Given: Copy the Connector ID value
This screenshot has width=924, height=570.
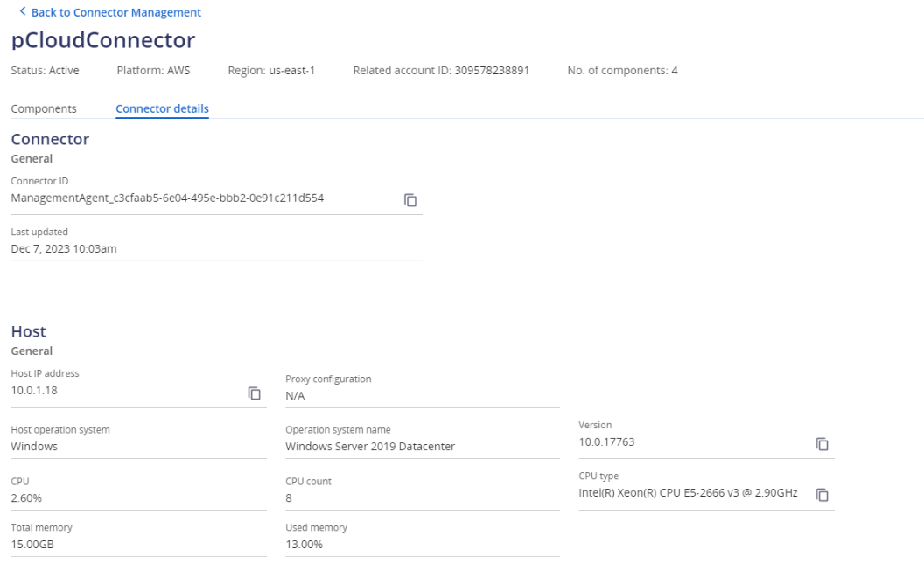Looking at the screenshot, I should 409,201.
